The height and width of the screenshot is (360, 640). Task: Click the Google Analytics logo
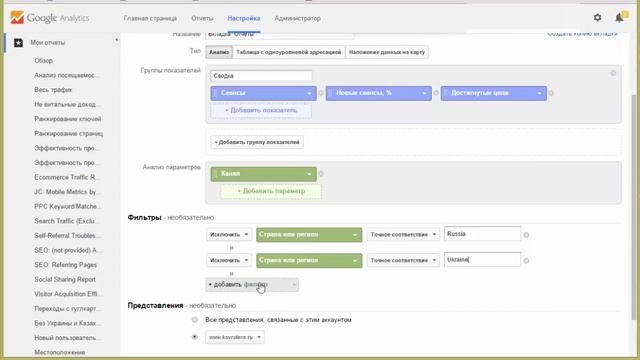50,18
